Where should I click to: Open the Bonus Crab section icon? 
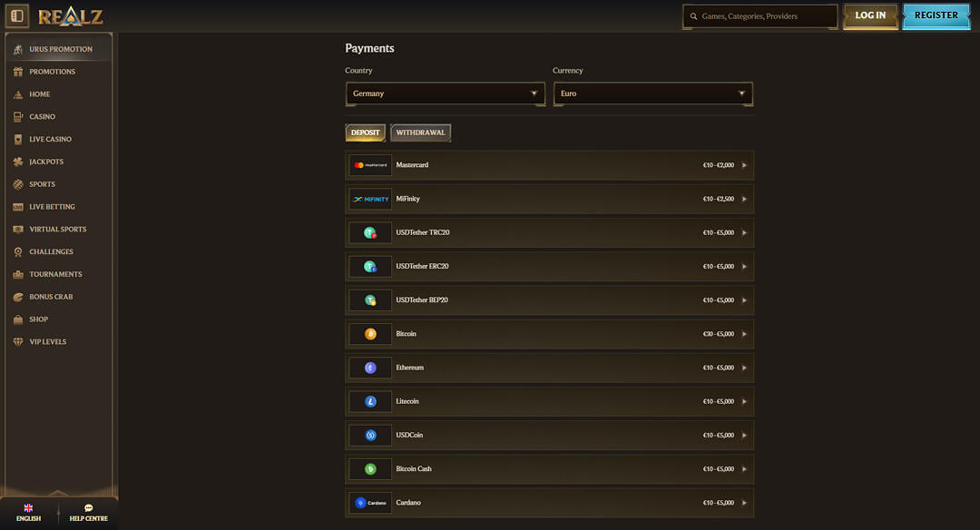(x=18, y=297)
